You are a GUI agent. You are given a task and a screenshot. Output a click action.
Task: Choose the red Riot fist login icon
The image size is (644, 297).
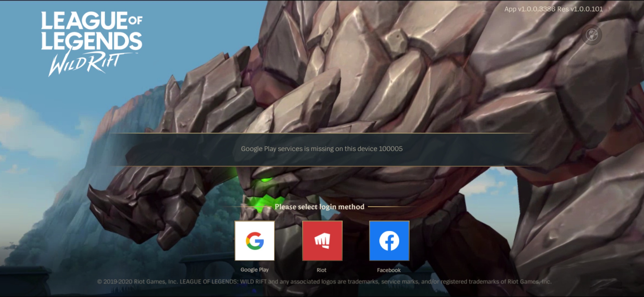pyautogui.click(x=322, y=241)
